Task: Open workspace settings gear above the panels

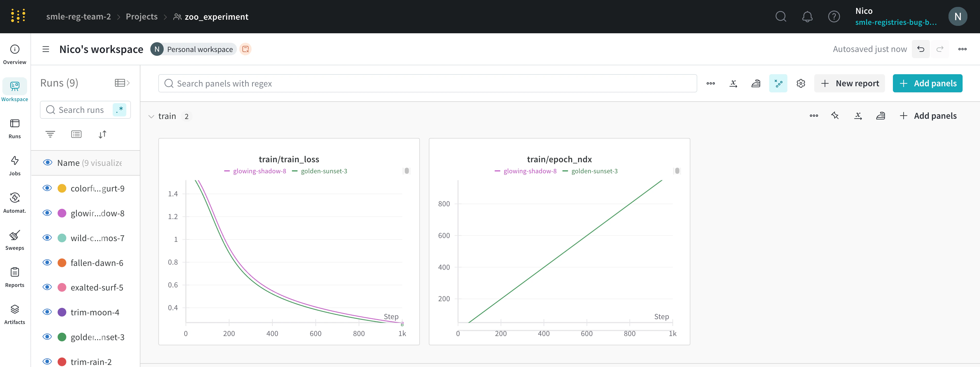Action: click(801, 83)
